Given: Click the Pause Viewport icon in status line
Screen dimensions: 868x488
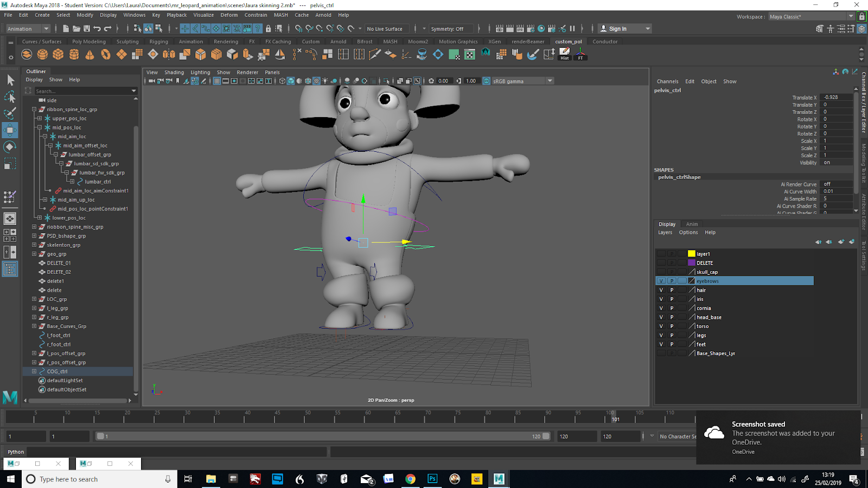Looking at the screenshot, I should point(572,29).
